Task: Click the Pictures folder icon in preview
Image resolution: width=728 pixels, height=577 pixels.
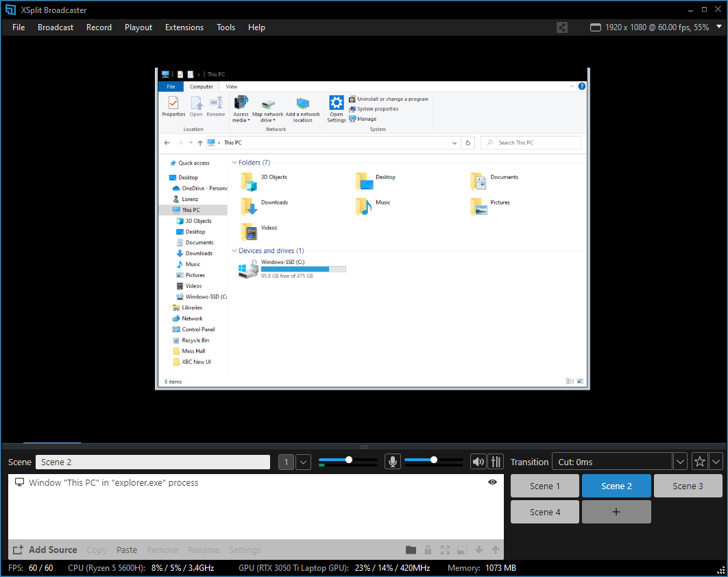Action: (478, 207)
